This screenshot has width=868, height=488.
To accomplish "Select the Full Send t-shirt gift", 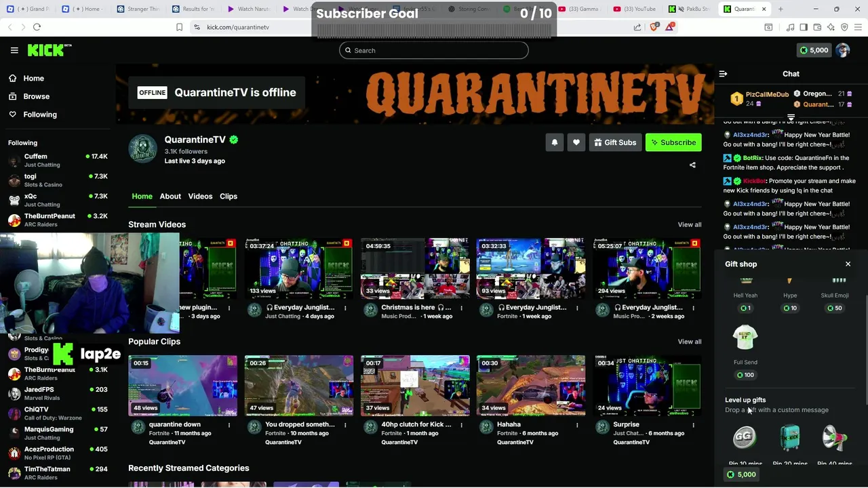I will pos(745,338).
